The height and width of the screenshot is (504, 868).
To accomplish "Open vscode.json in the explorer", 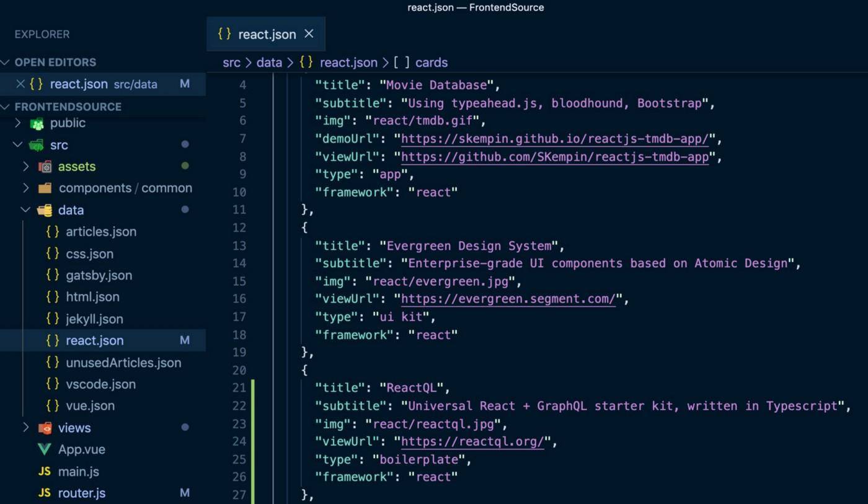I will tap(100, 384).
